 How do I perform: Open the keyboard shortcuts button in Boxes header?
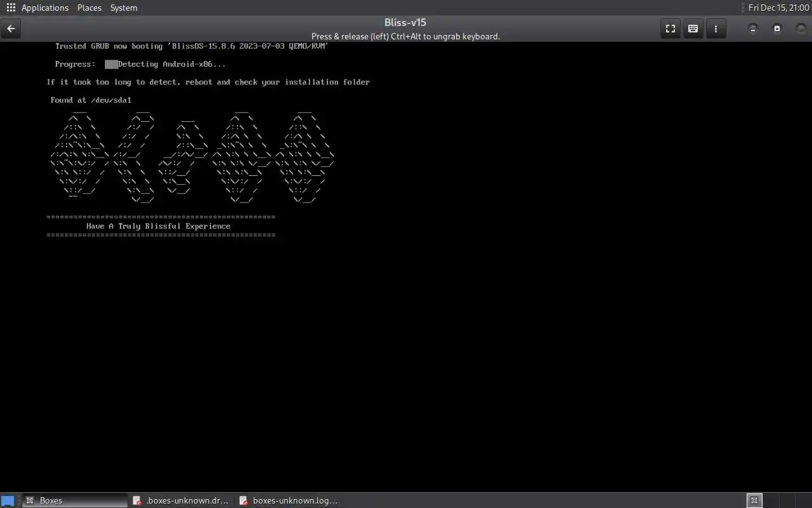coord(693,29)
